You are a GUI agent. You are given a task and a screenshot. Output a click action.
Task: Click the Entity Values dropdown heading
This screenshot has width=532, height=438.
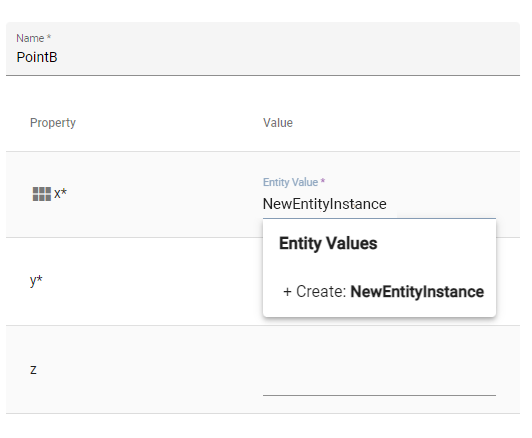click(328, 243)
